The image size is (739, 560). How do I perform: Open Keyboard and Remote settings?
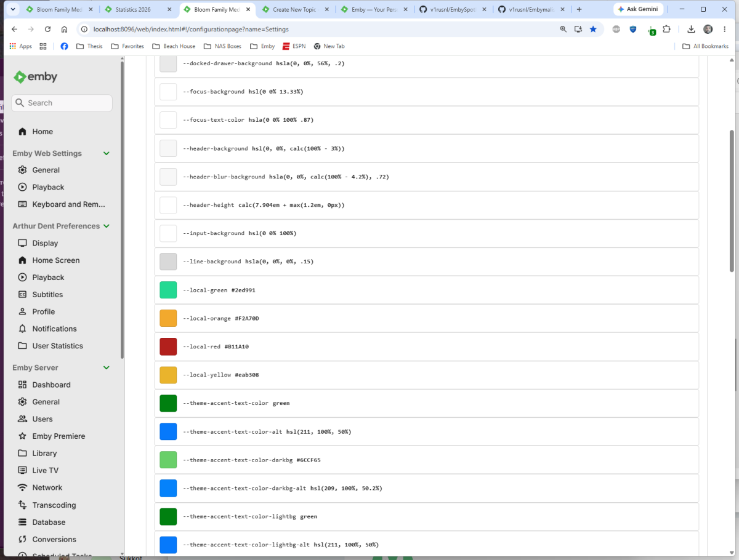pos(68,204)
